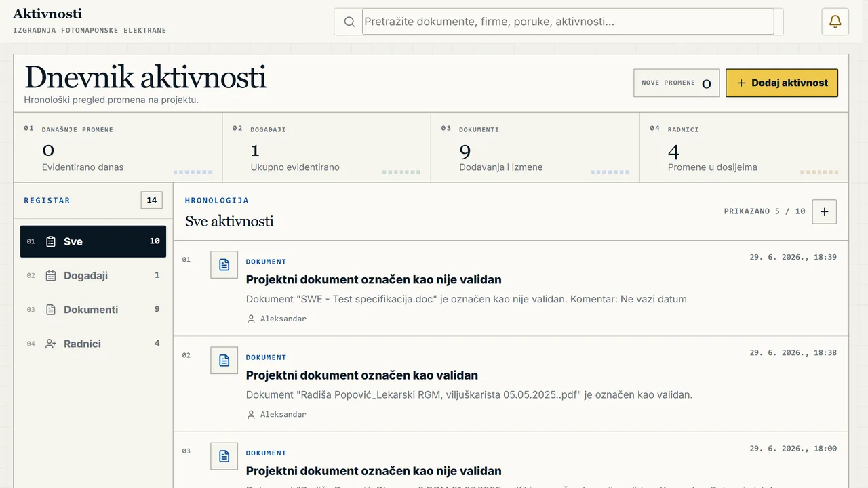The height and width of the screenshot is (488, 868).
Task: Click the Sve aktivnosti heading
Action: [x=229, y=221]
